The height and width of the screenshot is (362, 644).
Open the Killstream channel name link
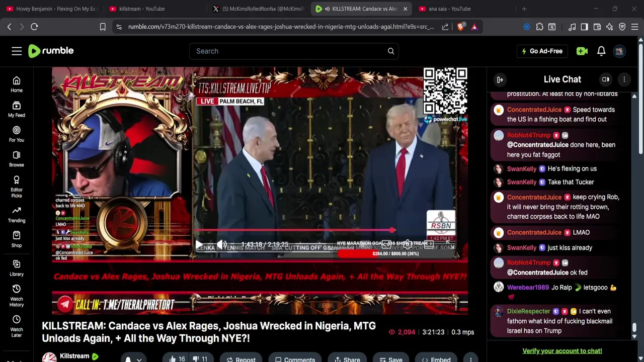[74, 356]
